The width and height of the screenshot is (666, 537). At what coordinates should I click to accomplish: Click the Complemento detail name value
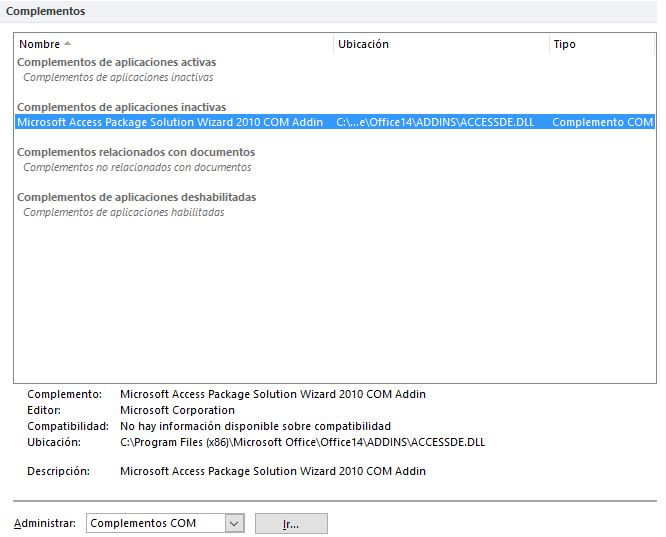(273, 394)
